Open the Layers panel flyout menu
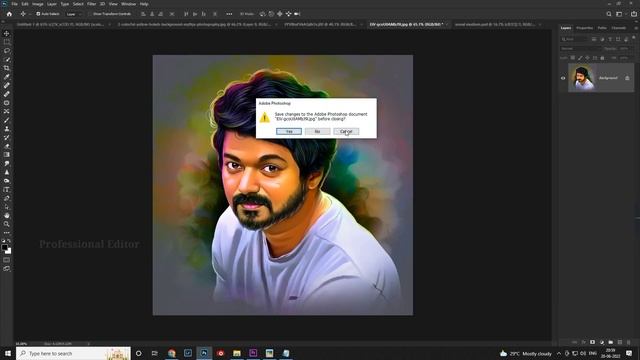The height and width of the screenshot is (360, 640). tap(636, 28)
